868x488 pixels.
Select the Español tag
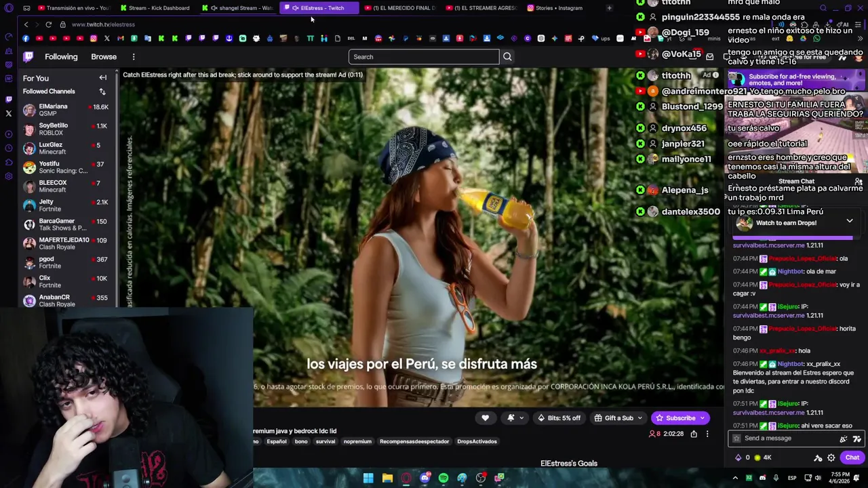(x=276, y=442)
